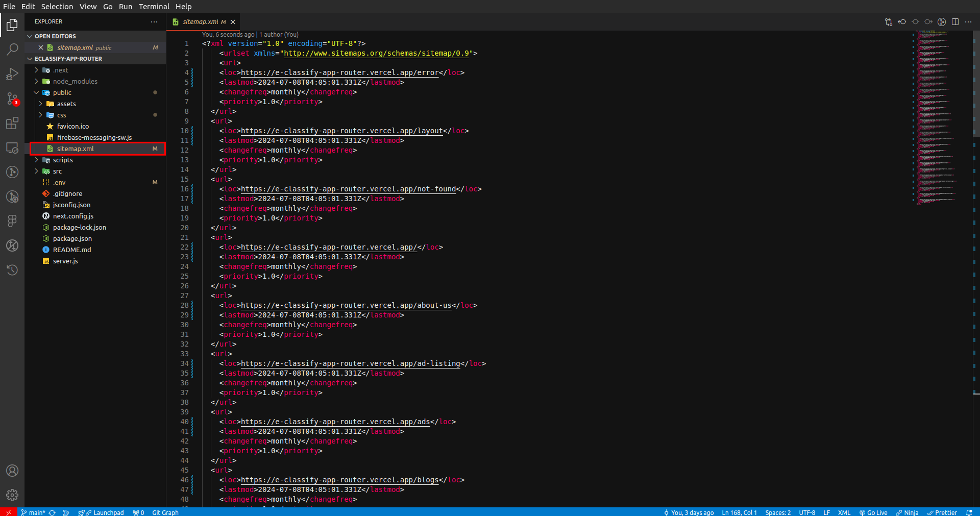
Task: Click the Split Editor Right icon
Action: (x=955, y=22)
